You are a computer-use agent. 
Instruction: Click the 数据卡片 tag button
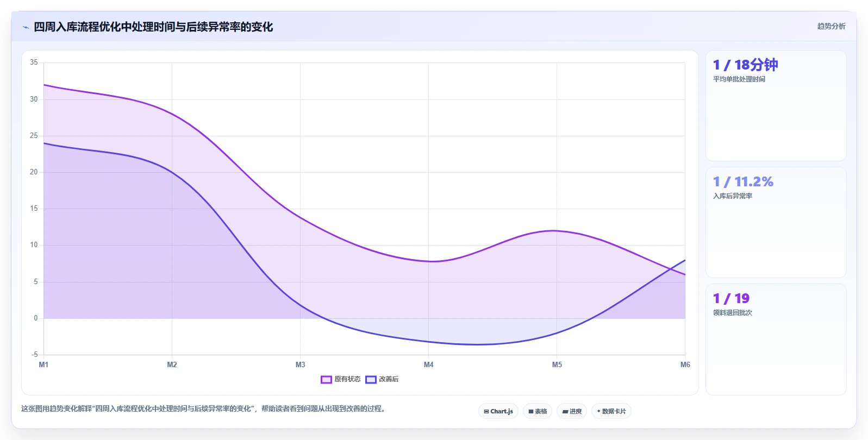[611, 411]
